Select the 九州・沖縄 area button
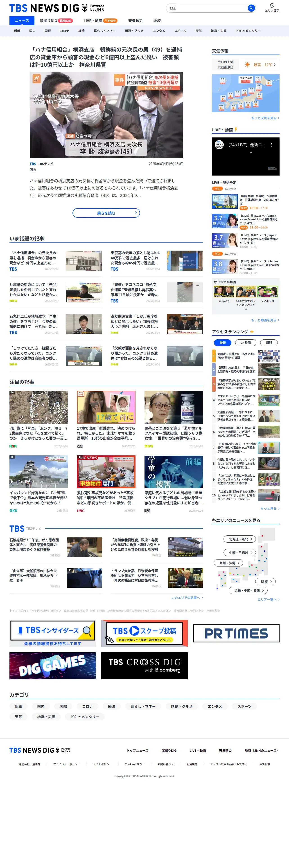289x868 pixels. click(x=228, y=563)
